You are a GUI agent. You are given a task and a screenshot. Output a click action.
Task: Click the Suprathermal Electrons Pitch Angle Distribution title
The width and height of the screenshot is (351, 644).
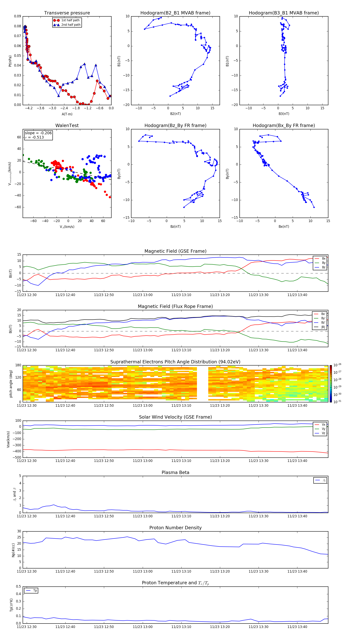click(175, 362)
